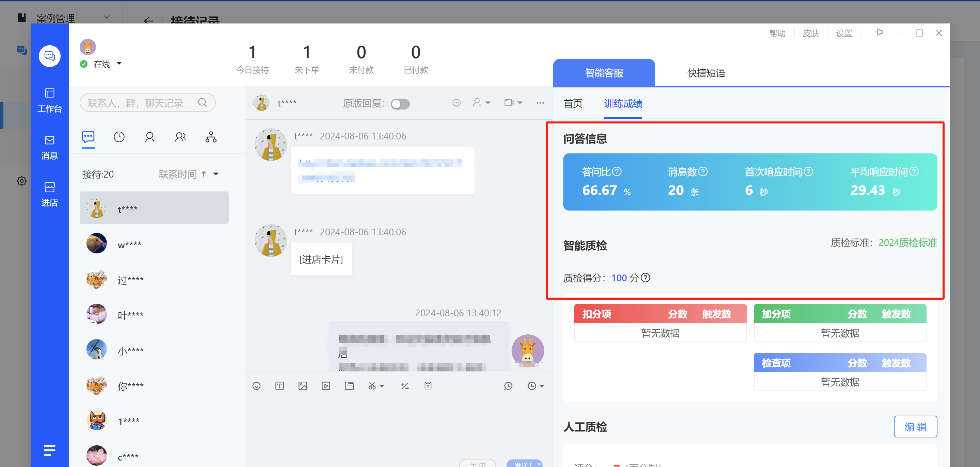Pin the window with the pin icon
Viewport: 980px width, 467px height.
coord(878,33)
